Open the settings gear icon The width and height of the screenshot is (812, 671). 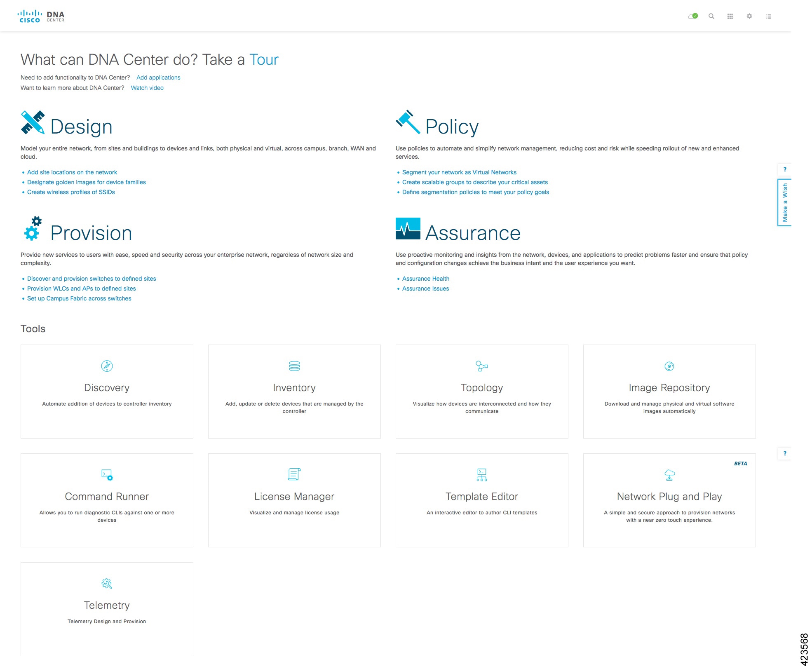749,16
